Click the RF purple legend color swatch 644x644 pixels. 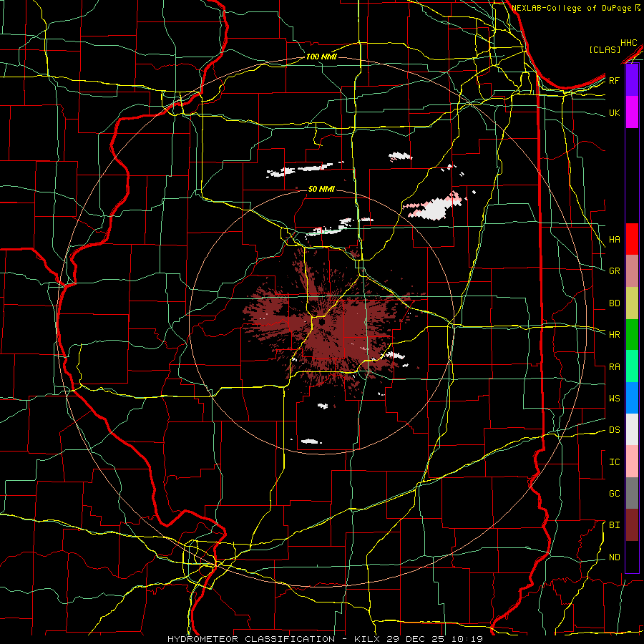pyautogui.click(x=632, y=80)
